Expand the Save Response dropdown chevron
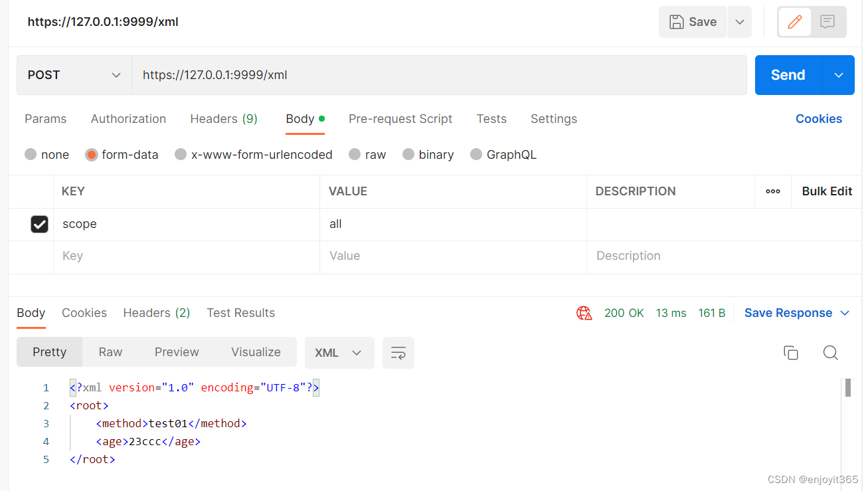 [845, 313]
